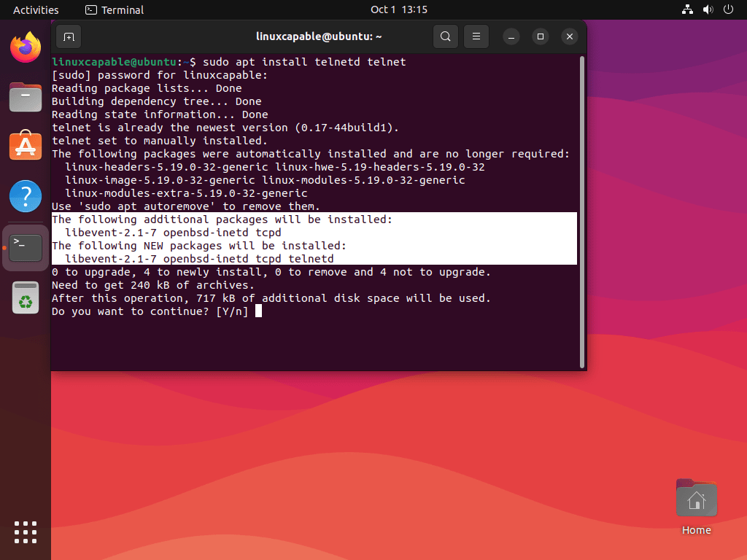
Task: Open the terminal hamburger menu
Action: pos(476,36)
